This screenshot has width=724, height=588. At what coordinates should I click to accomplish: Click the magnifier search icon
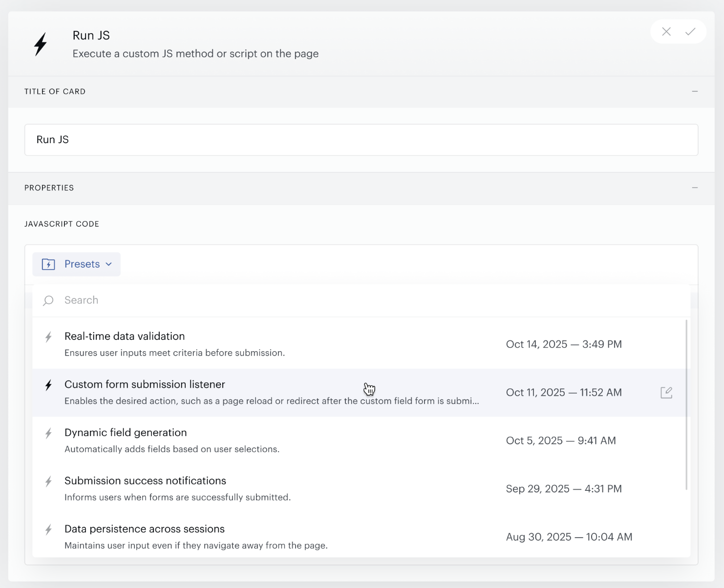click(x=48, y=300)
